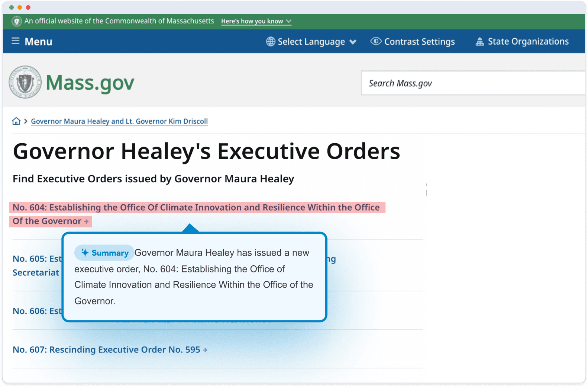Click the "Find Executive Orders issued by" subtitle

point(154,179)
